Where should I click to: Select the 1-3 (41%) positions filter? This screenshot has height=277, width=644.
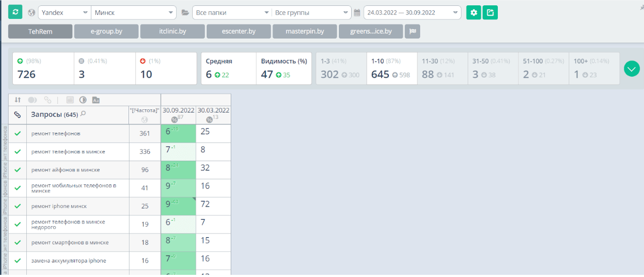[x=341, y=69]
